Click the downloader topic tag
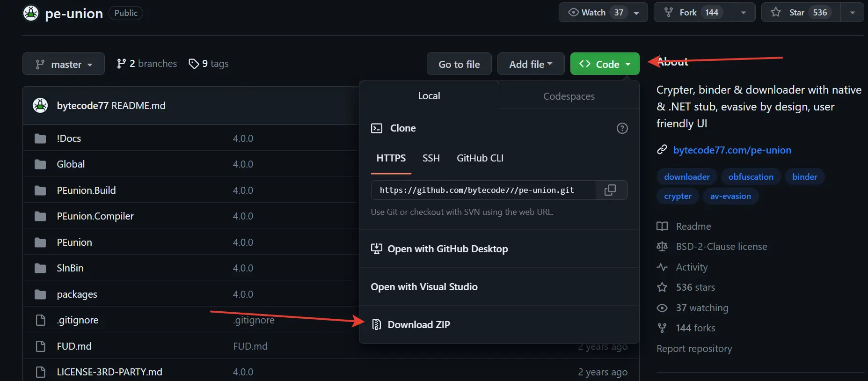 tap(687, 176)
